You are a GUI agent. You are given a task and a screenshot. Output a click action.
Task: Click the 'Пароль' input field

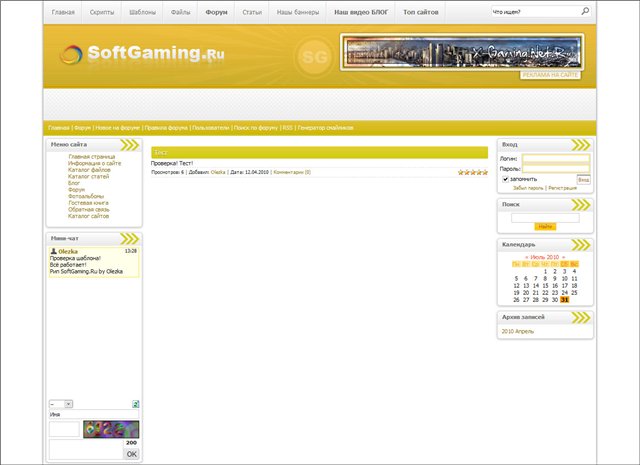556,169
